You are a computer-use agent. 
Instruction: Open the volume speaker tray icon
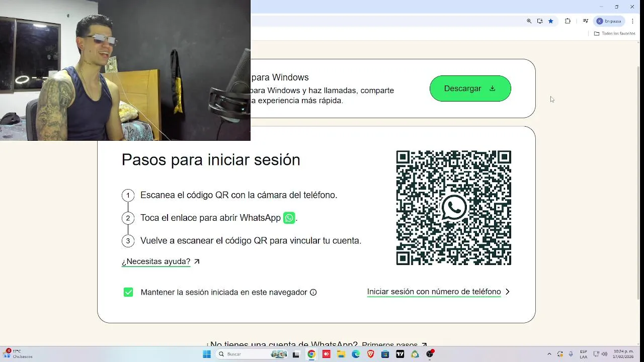(x=604, y=354)
